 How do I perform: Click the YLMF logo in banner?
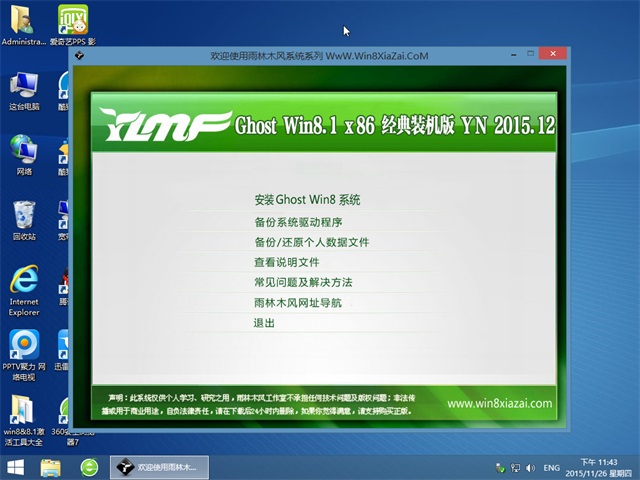165,125
